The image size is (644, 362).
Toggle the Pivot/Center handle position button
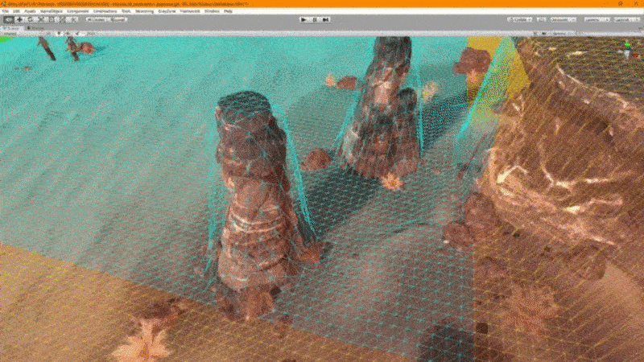pos(97,19)
